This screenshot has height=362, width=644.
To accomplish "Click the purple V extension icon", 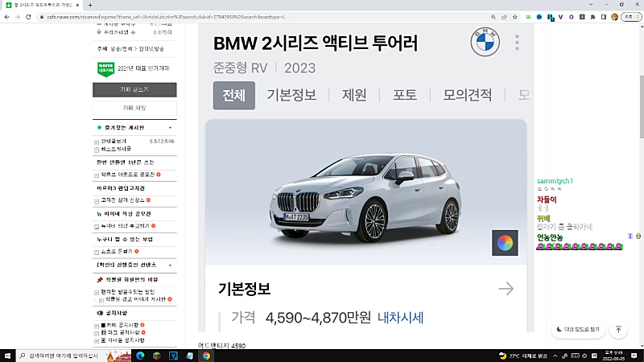I will [x=560, y=17].
